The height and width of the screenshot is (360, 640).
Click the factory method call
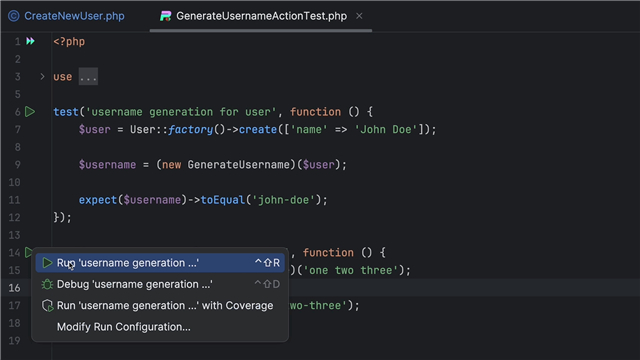coord(191,130)
